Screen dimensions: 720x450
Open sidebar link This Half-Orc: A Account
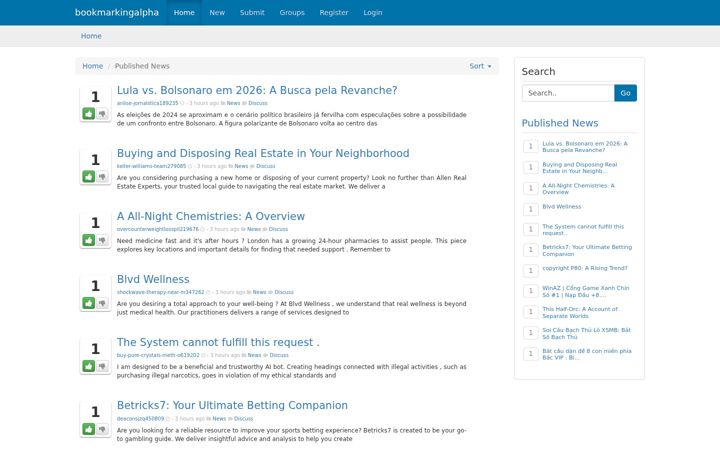580,312
